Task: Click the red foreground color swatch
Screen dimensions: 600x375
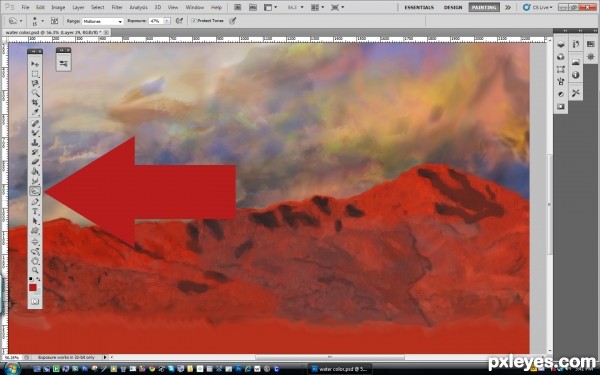Action: click(33, 287)
